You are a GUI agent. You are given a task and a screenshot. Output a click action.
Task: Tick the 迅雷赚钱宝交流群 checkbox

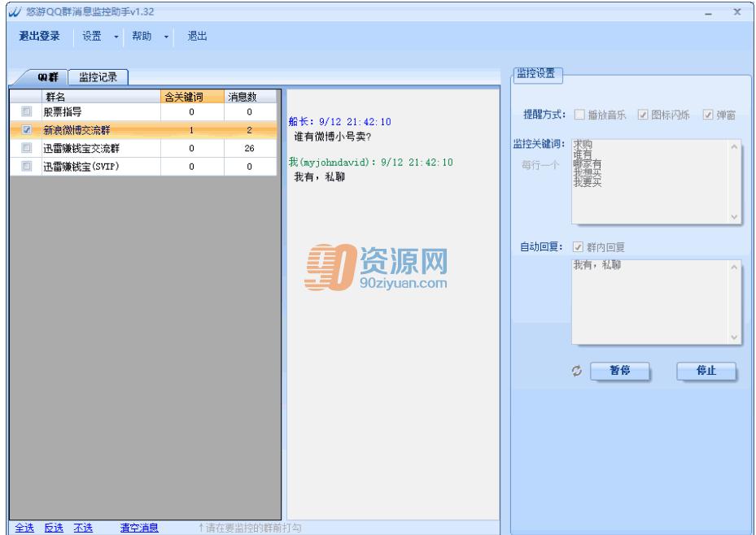pyautogui.click(x=27, y=148)
